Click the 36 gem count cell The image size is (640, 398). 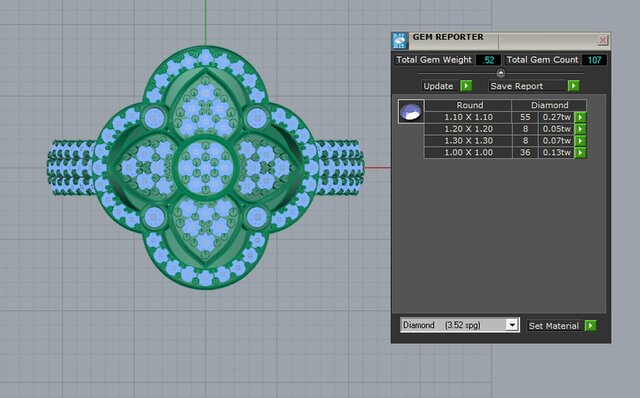click(525, 153)
